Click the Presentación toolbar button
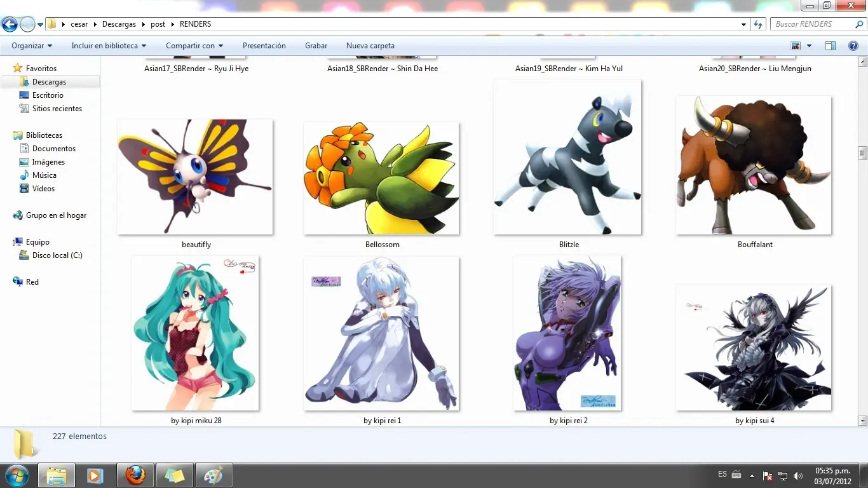The width and height of the screenshot is (868, 488). [x=264, y=46]
